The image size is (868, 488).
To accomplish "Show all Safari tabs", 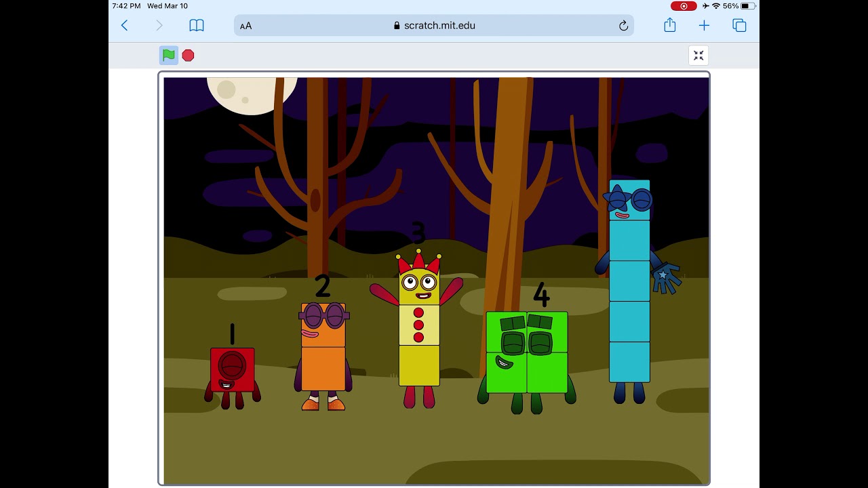I will (739, 26).
